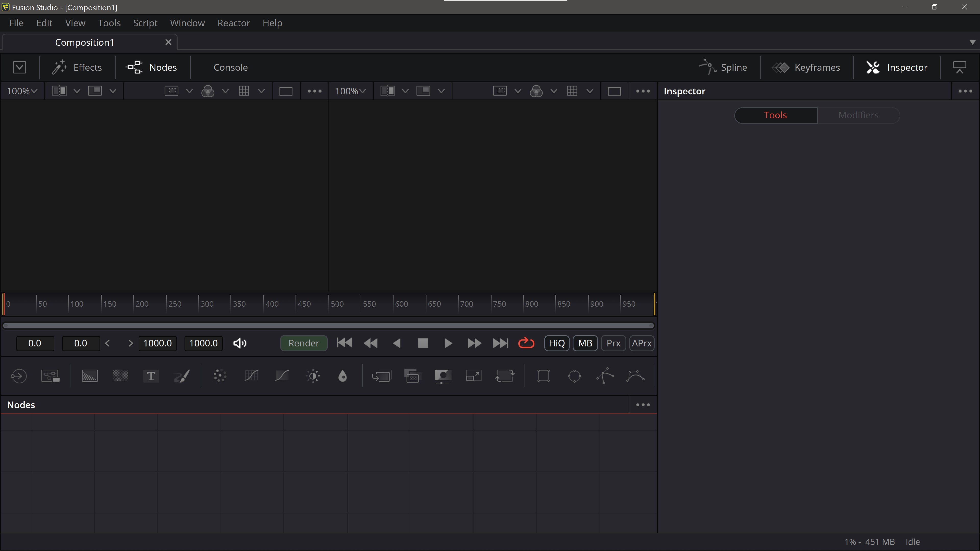Expand right viewer region-of-interest options arrow

point(518,91)
